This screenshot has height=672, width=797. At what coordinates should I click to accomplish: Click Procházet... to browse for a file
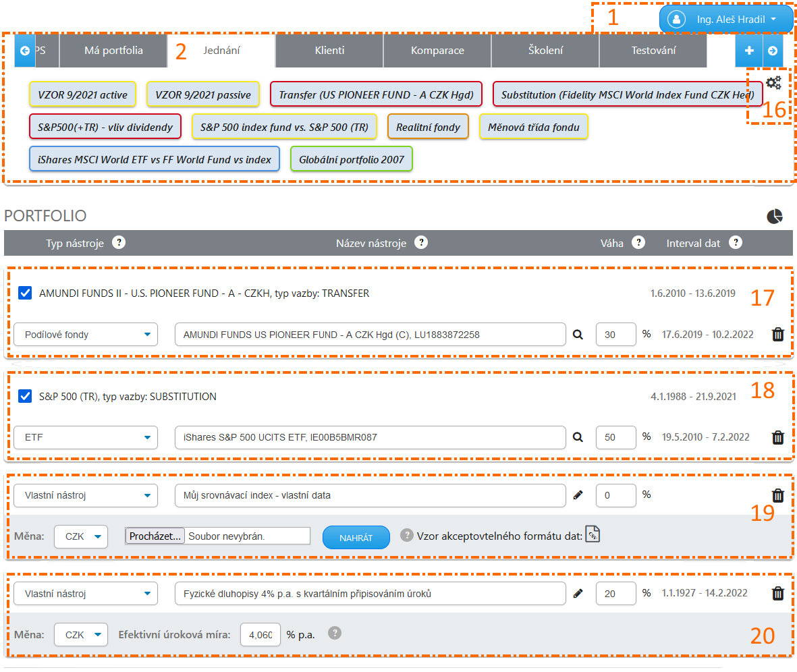(x=155, y=536)
